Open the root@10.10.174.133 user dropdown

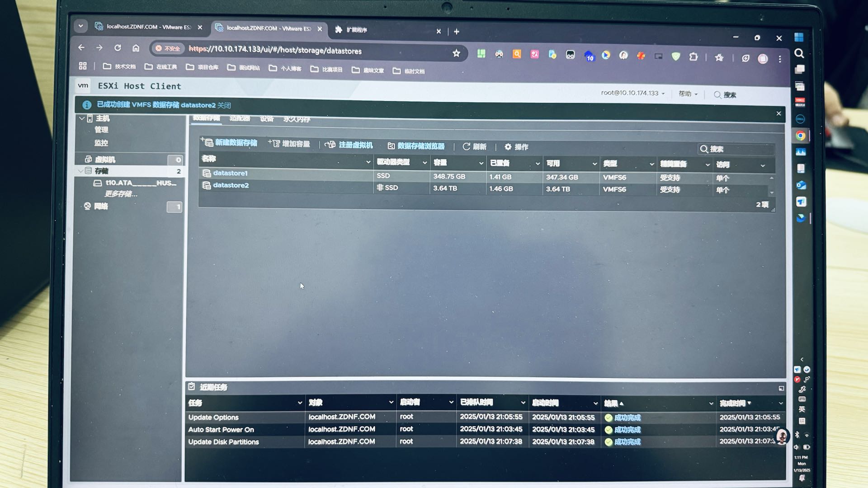pos(632,93)
